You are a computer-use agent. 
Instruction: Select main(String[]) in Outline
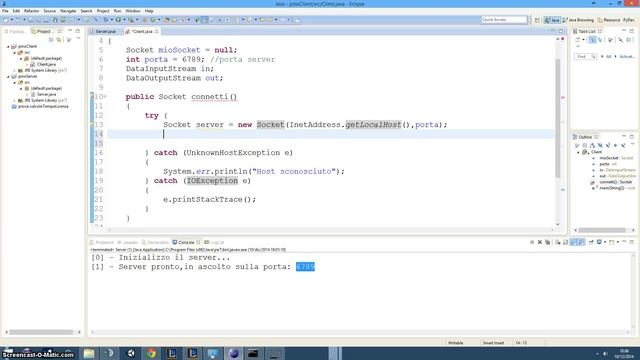[613, 188]
